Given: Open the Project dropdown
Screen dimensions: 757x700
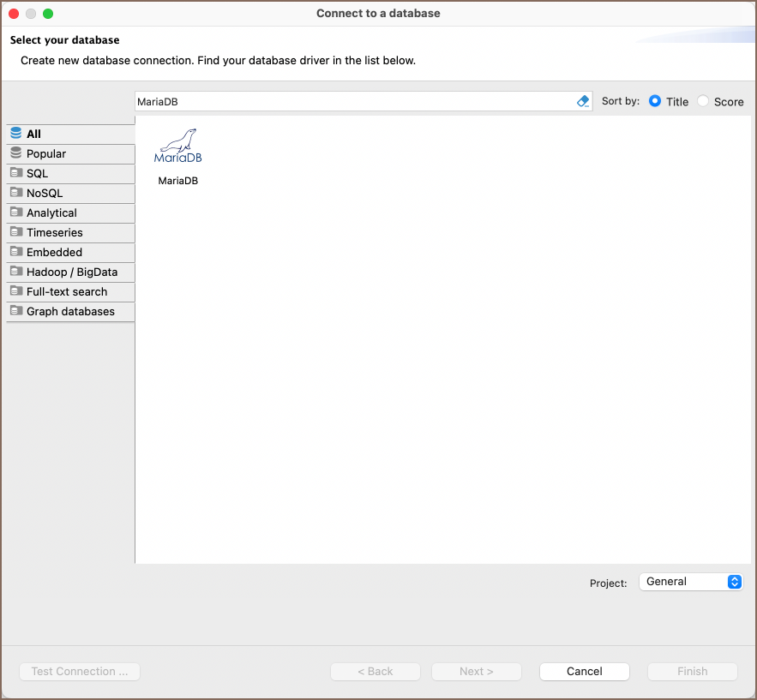Looking at the screenshot, I should (x=691, y=582).
